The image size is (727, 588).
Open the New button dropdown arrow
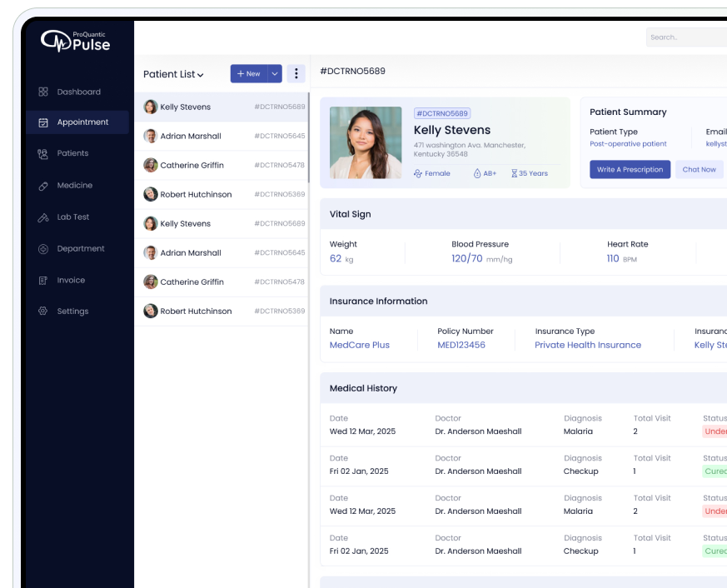[275, 74]
